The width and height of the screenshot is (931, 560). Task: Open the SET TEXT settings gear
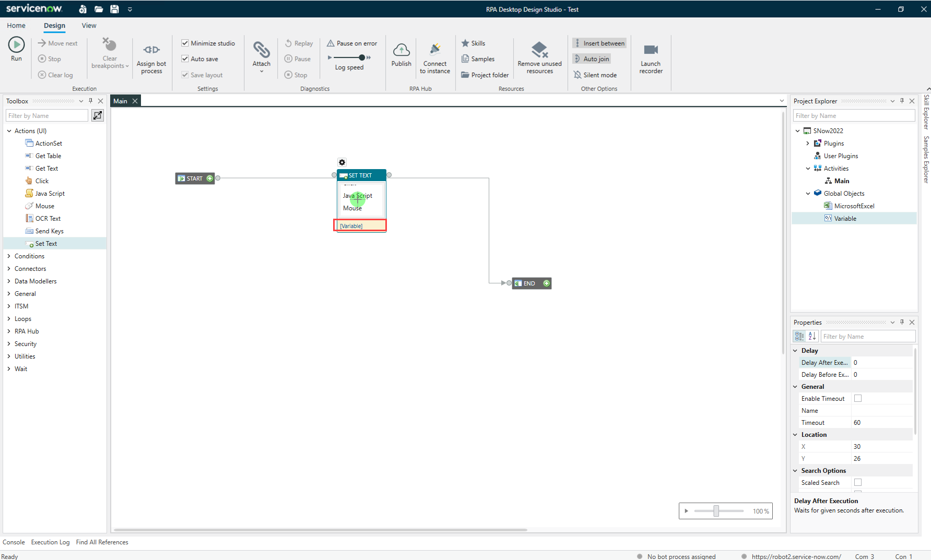tap(342, 162)
